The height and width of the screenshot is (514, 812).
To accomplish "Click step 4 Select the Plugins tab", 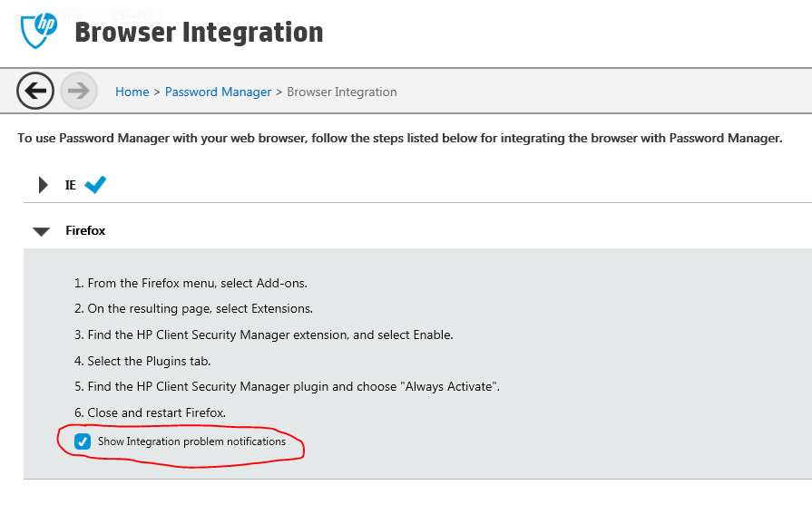I will [x=142, y=361].
